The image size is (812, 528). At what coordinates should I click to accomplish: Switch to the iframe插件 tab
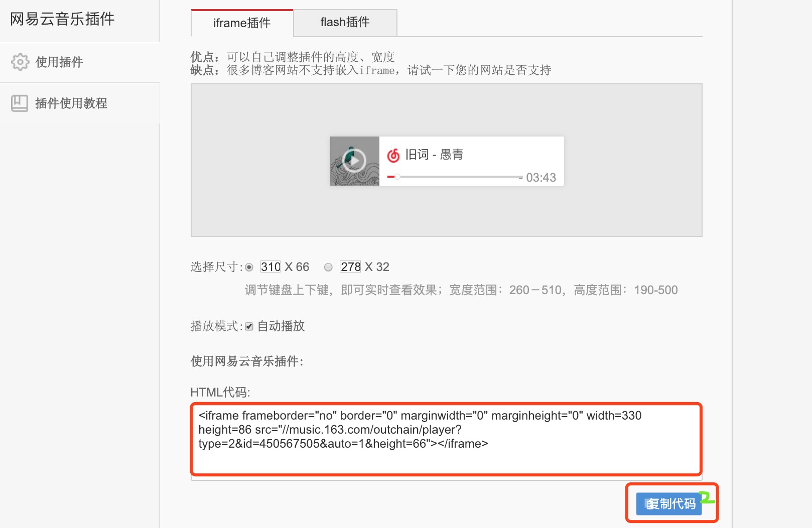click(242, 23)
